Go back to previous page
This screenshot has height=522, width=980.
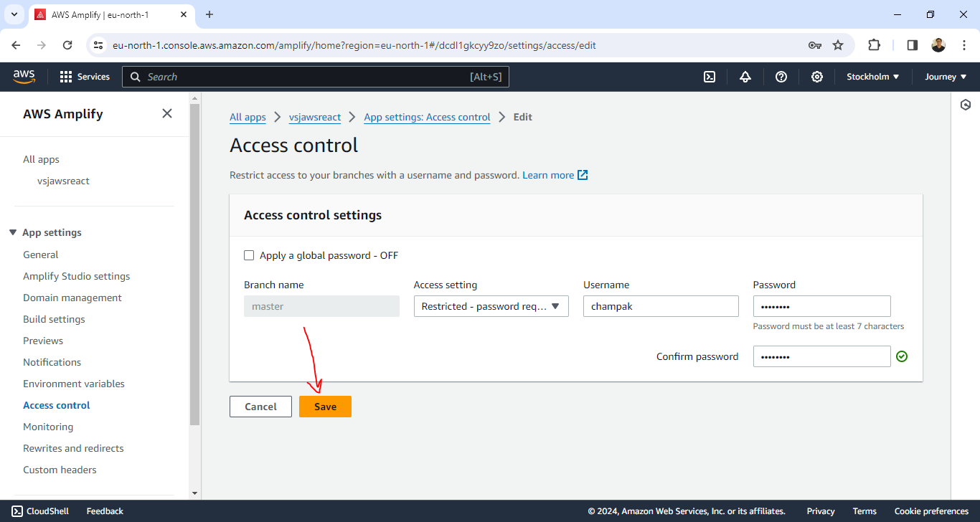[x=16, y=45]
